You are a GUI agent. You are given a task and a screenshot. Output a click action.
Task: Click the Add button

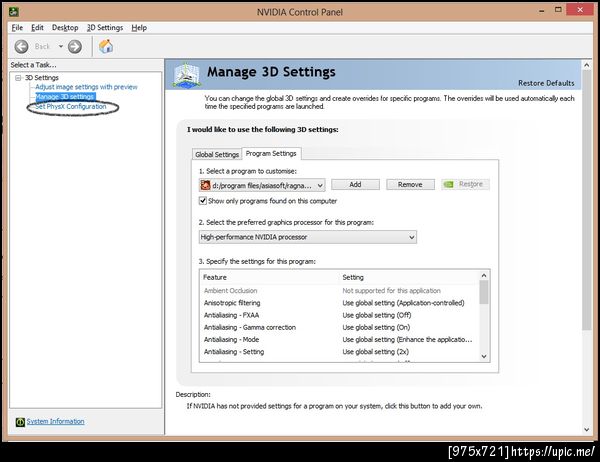(355, 184)
